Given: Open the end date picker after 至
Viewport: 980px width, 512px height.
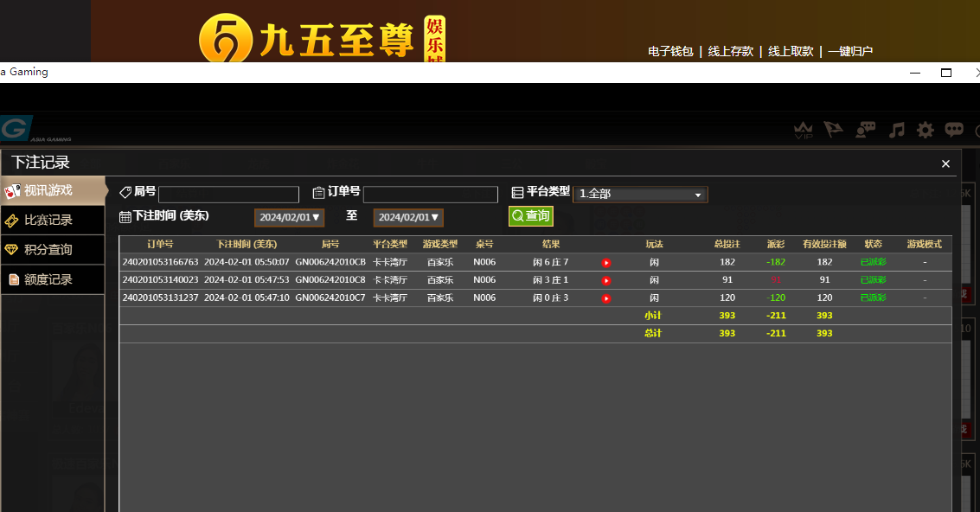Looking at the screenshot, I should pos(408,217).
